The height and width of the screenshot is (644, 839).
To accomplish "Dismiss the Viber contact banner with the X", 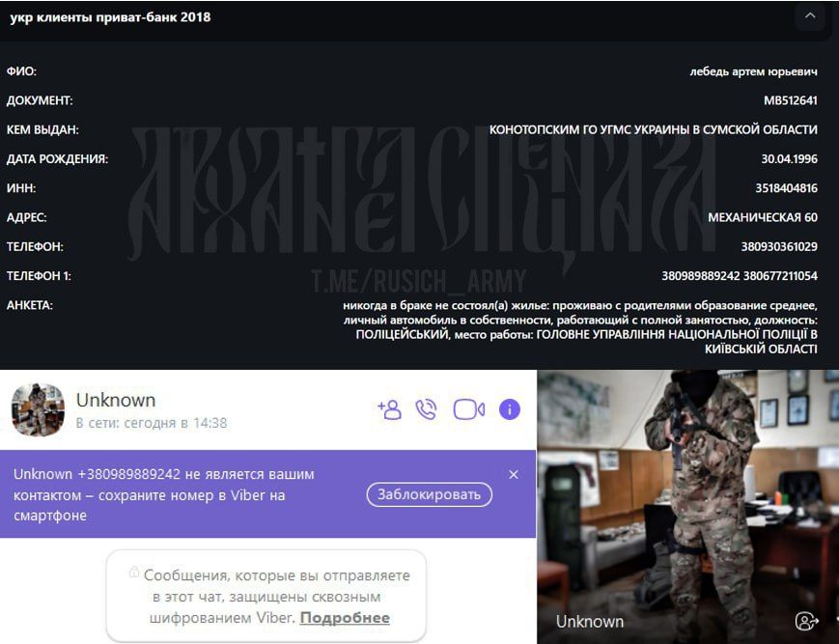I will (x=514, y=474).
